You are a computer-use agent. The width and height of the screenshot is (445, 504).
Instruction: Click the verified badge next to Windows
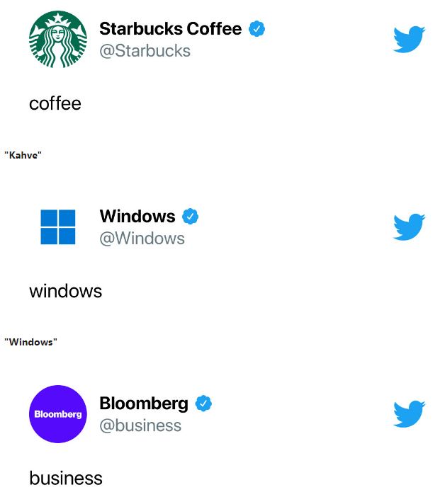[191, 216]
